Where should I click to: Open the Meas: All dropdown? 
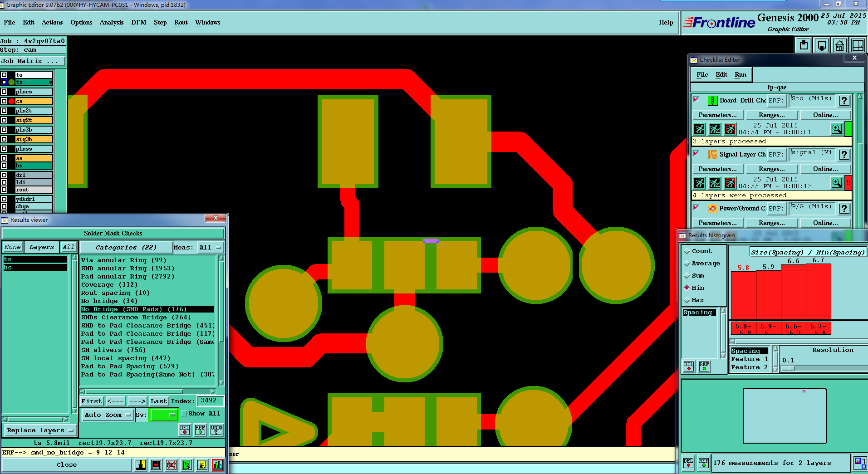coord(211,248)
